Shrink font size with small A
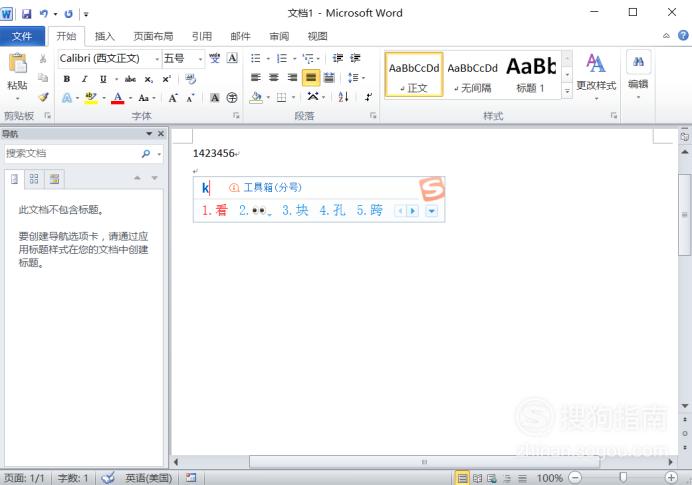Viewport: 692px width, 485px height. click(190, 98)
